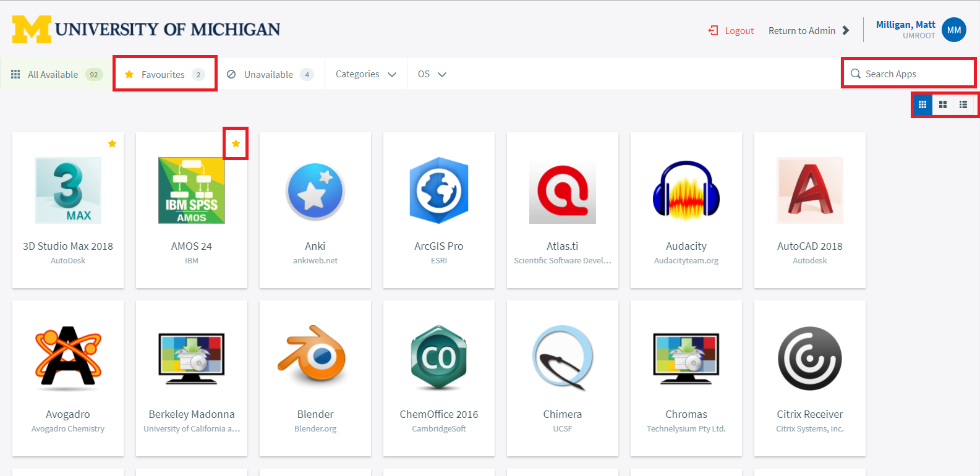Switch to large tile view
Viewport: 980px width, 476px height.
pyautogui.click(x=943, y=104)
